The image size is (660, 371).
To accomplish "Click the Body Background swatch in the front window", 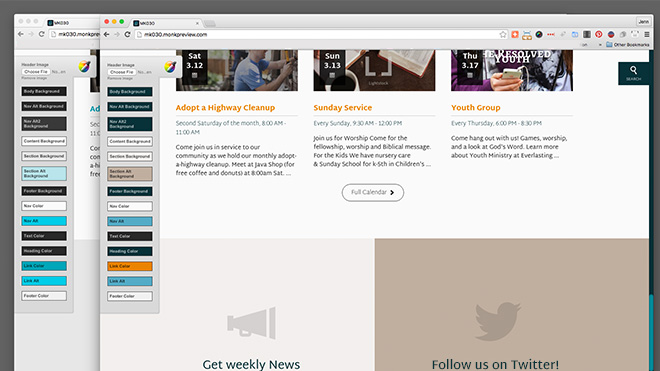I will point(130,92).
